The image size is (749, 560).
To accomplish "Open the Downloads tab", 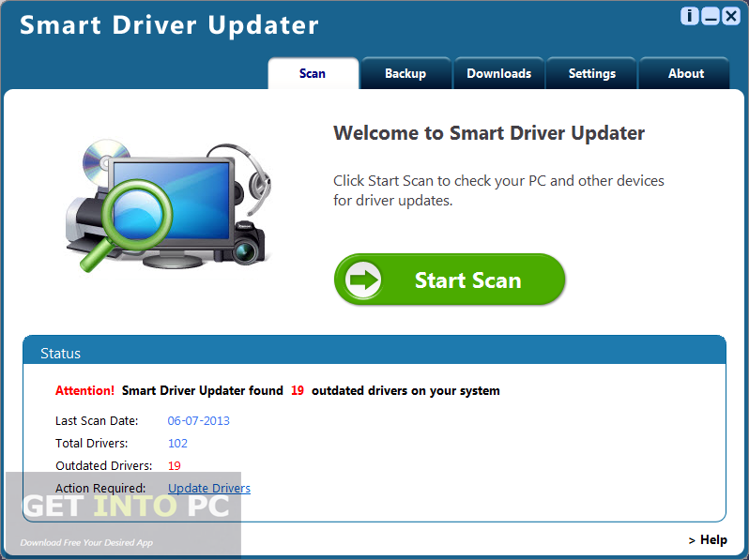I will tap(498, 73).
